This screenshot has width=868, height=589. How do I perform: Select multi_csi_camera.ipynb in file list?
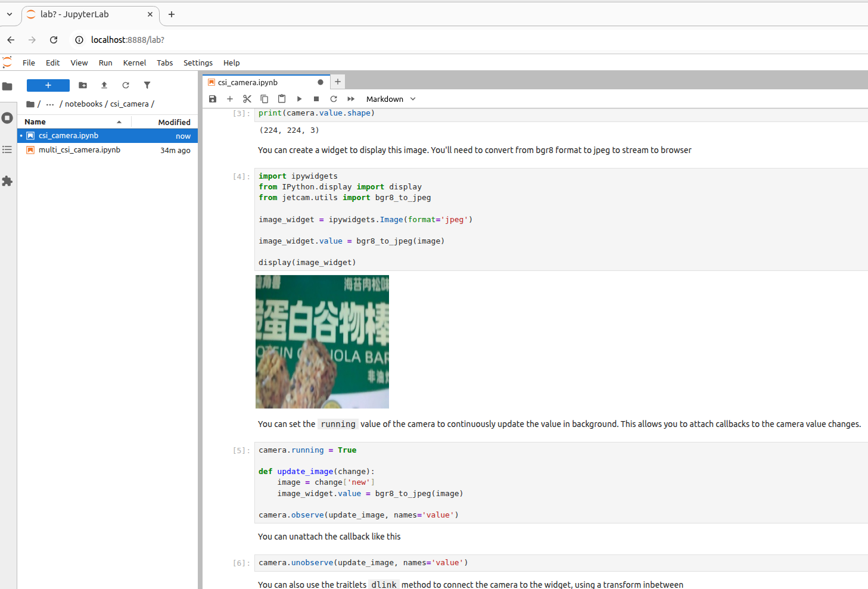click(x=107, y=150)
